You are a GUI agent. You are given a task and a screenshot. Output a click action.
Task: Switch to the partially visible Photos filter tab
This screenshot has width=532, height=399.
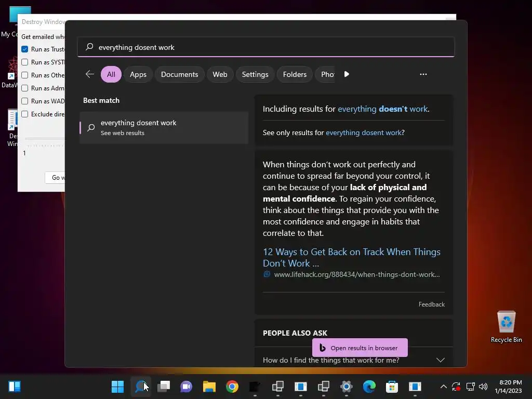(x=325, y=74)
